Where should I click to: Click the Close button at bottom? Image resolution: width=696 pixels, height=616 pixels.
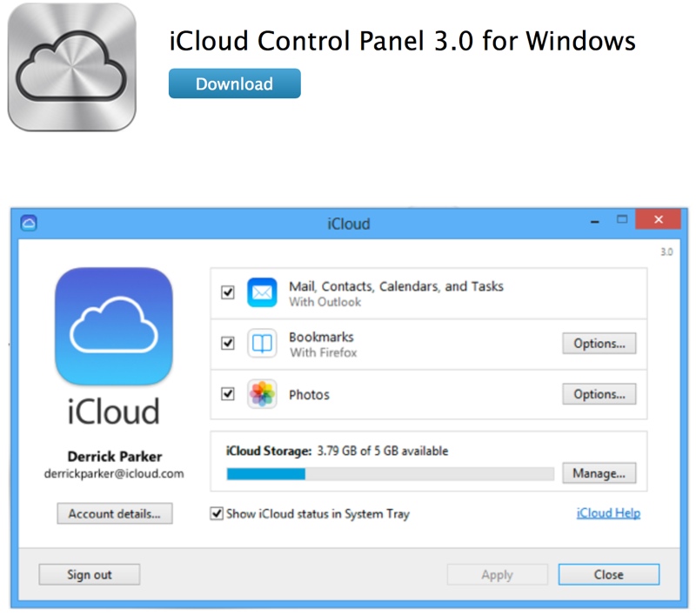pyautogui.click(x=608, y=574)
